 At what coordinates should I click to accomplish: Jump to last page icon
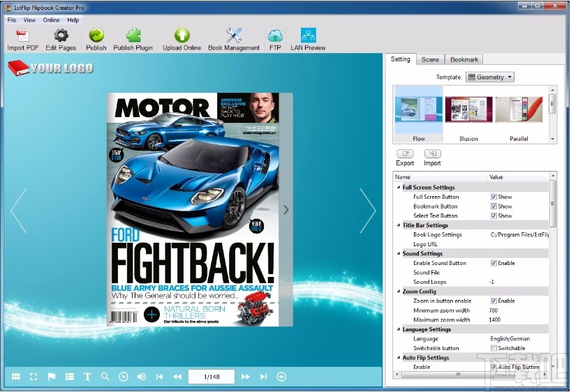tap(264, 377)
